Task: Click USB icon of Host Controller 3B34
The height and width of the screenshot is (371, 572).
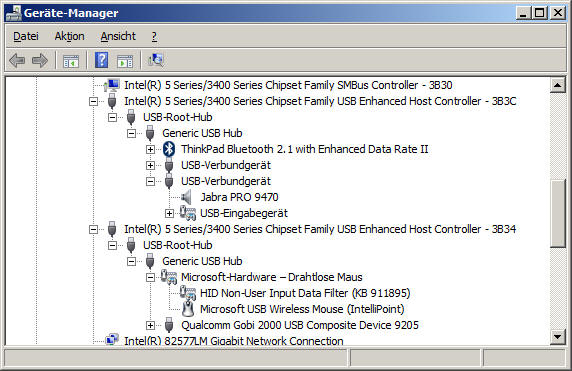Action: [112, 229]
